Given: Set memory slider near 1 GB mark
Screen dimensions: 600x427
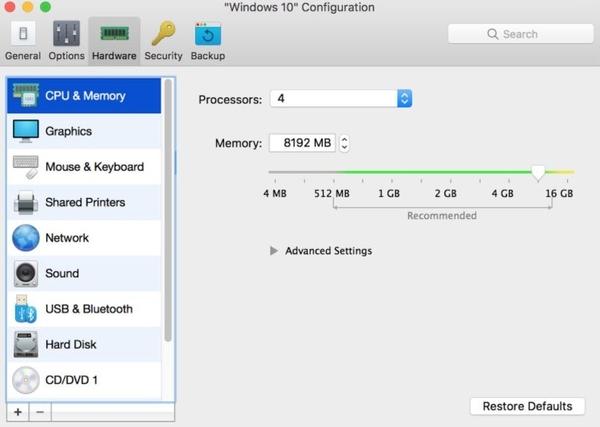Looking at the screenshot, I should 391,172.
